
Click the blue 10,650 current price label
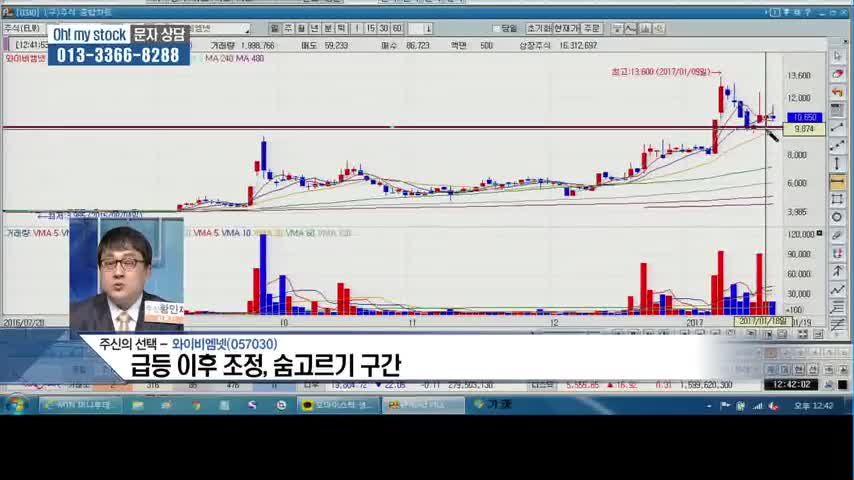pyautogui.click(x=804, y=118)
